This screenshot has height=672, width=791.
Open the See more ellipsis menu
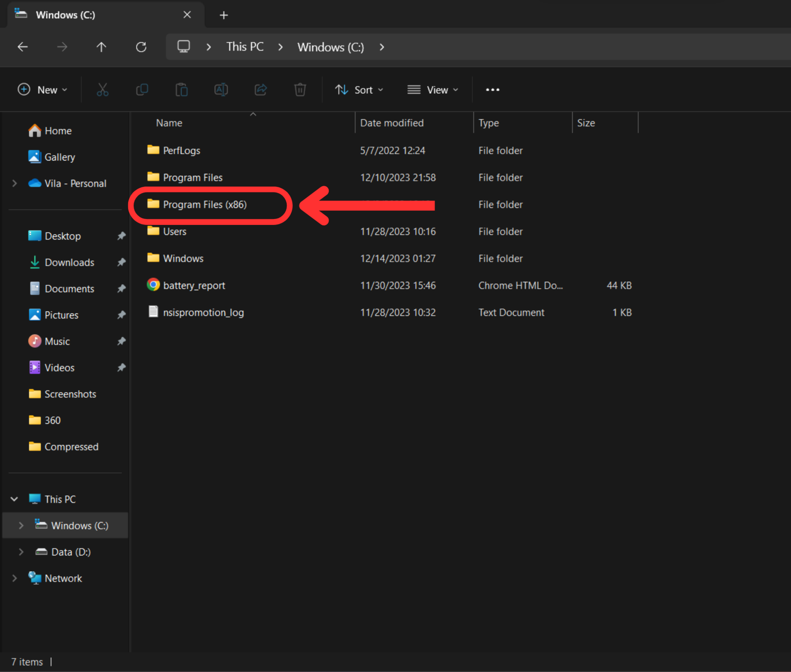(492, 89)
